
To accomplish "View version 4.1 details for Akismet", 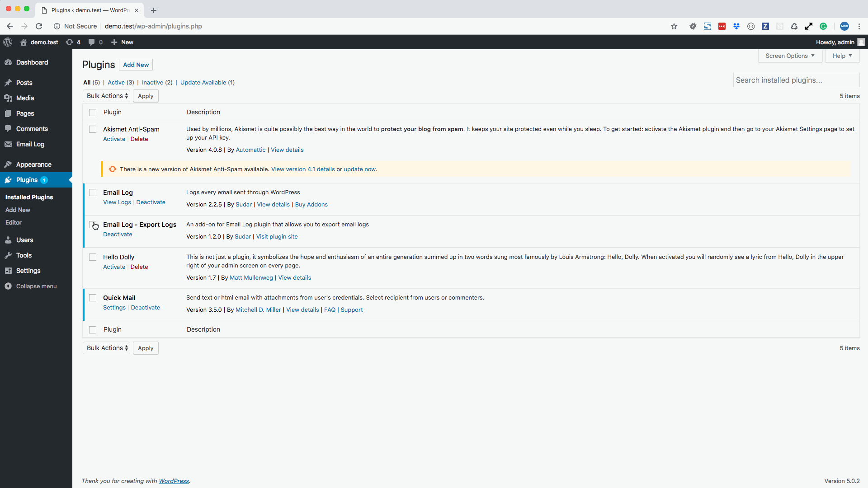I will [x=303, y=169].
